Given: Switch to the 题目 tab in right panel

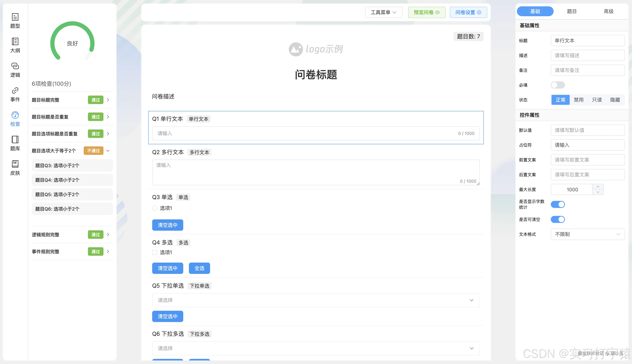Looking at the screenshot, I should point(572,11).
